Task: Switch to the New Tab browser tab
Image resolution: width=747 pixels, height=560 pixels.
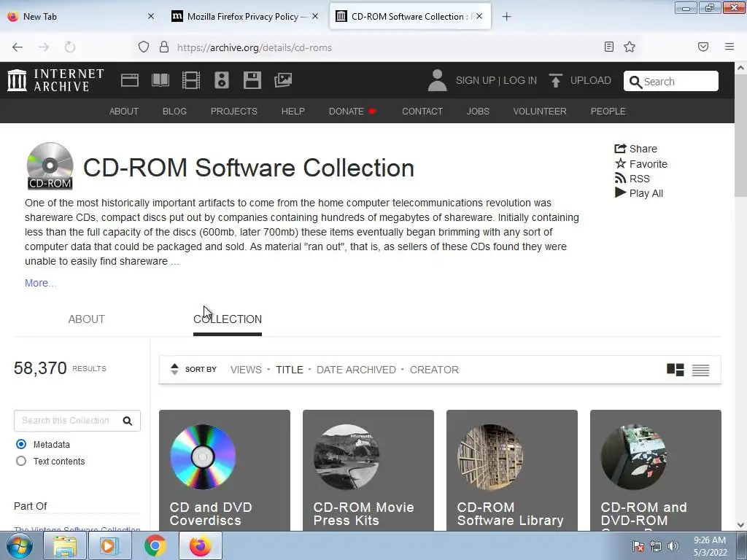Action: (81, 17)
